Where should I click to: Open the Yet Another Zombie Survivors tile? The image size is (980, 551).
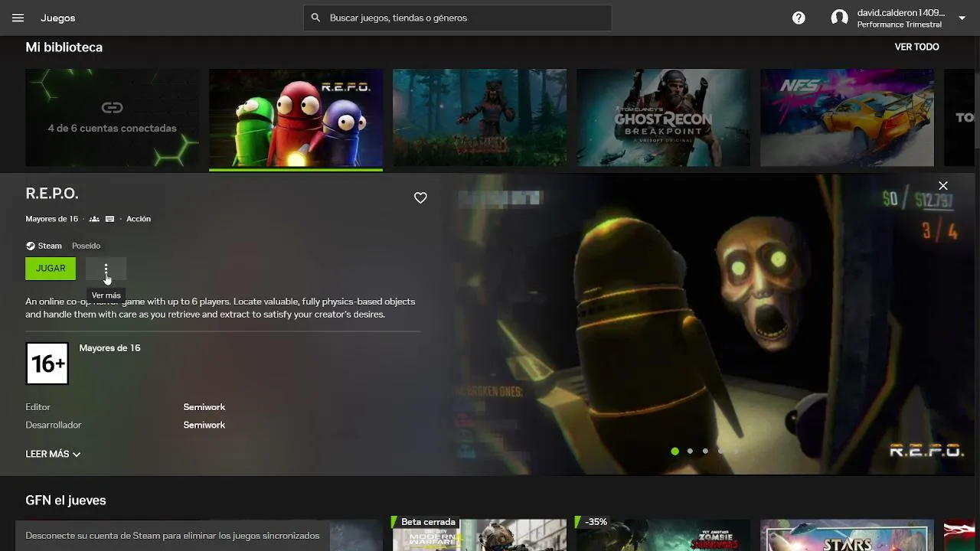(664, 535)
